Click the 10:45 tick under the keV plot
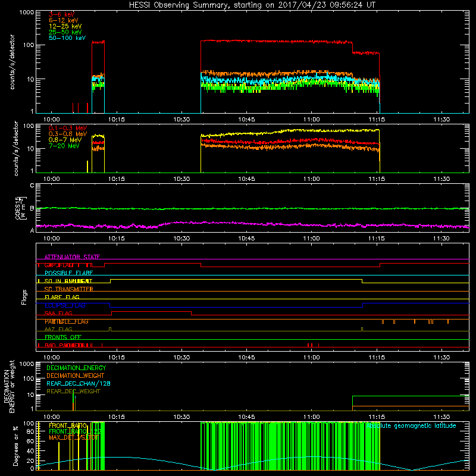This screenshot has width=476, height=476. pos(246,120)
